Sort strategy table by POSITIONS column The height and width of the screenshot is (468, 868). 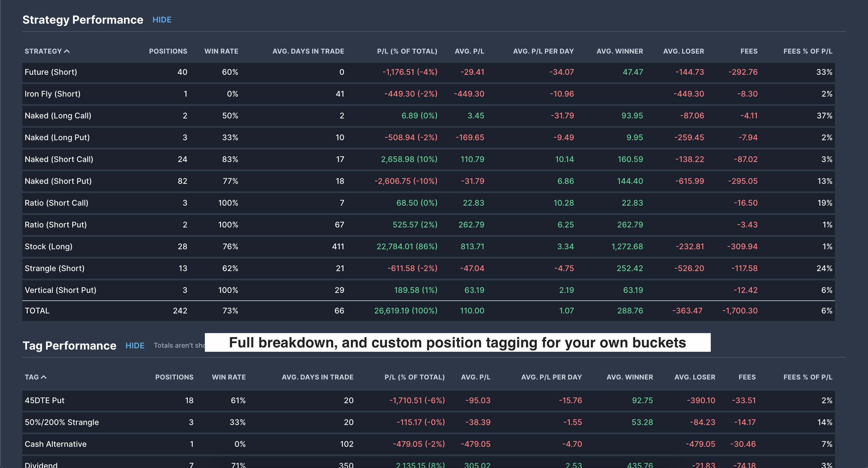coord(168,51)
